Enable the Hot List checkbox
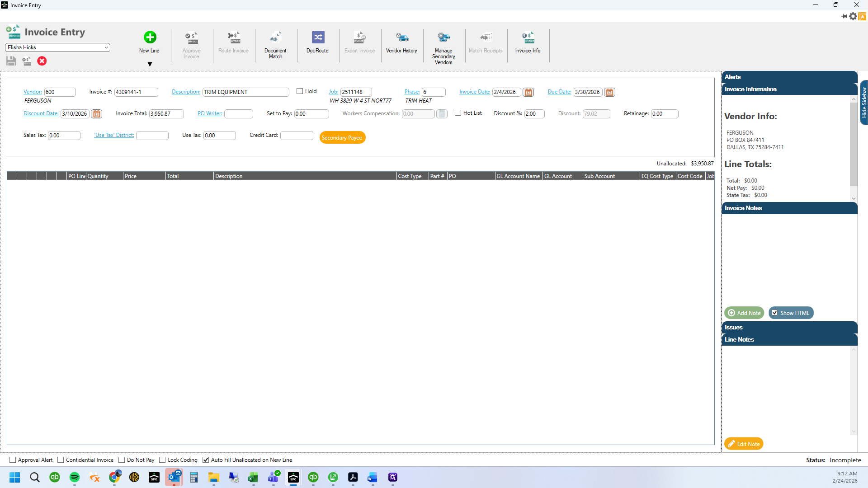868x488 pixels. tap(458, 113)
